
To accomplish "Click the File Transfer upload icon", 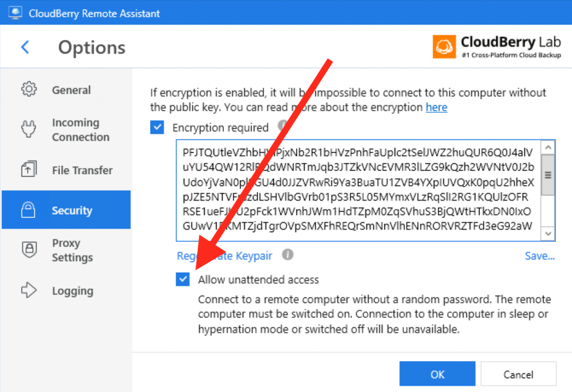I will [29, 169].
